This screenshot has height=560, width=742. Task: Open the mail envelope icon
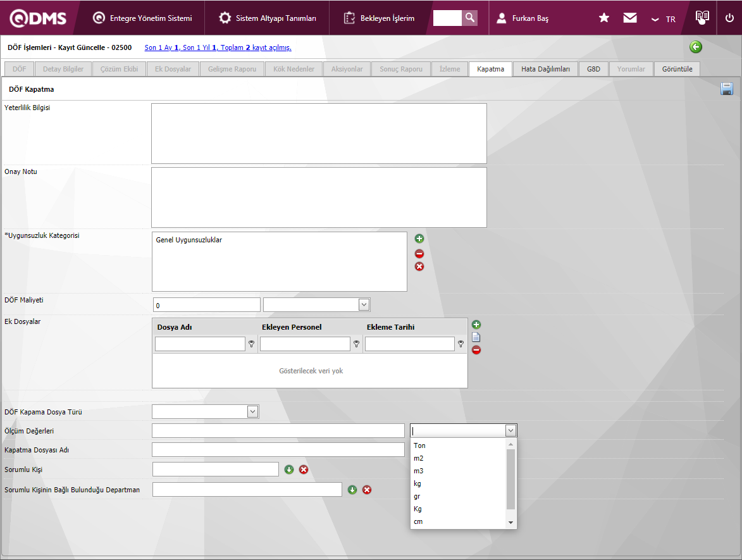tap(630, 18)
